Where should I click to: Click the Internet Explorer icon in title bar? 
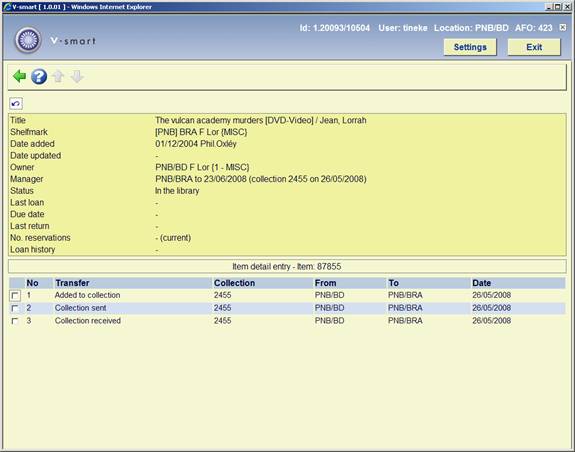(x=7, y=7)
